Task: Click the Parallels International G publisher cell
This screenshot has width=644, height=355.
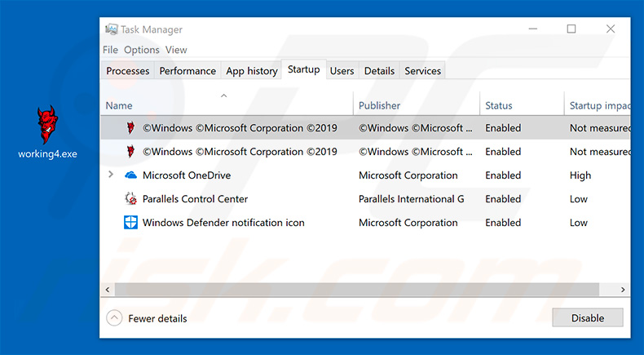Action: click(x=411, y=198)
